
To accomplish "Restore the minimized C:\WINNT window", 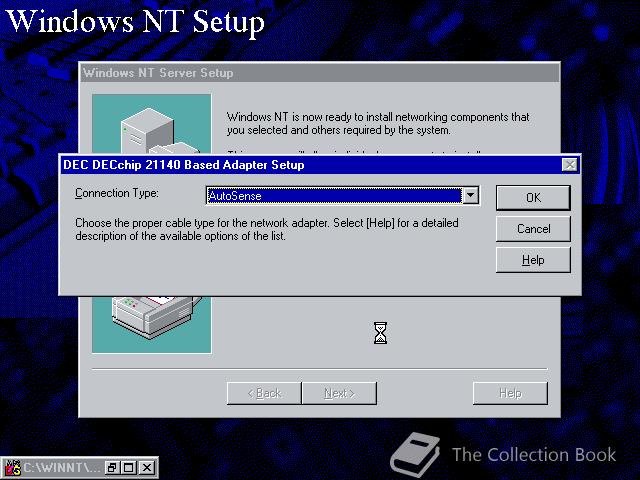I will (111, 468).
